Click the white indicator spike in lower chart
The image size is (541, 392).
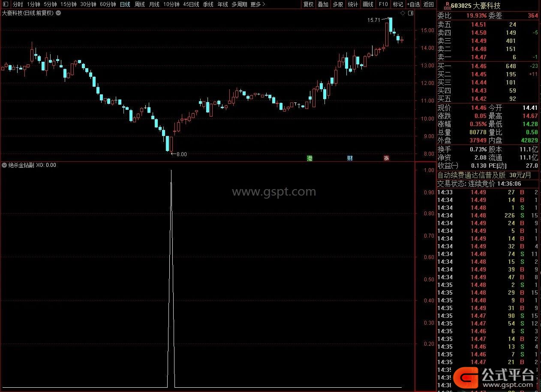[171, 279]
